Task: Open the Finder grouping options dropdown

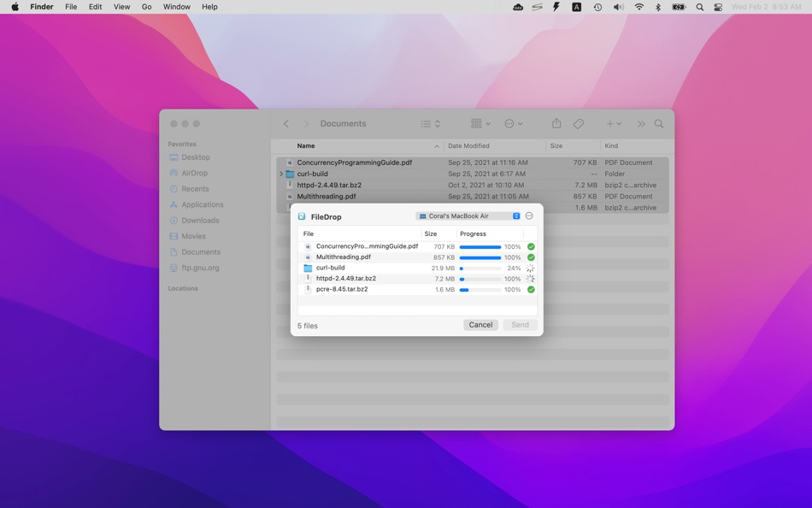Action: [x=481, y=124]
